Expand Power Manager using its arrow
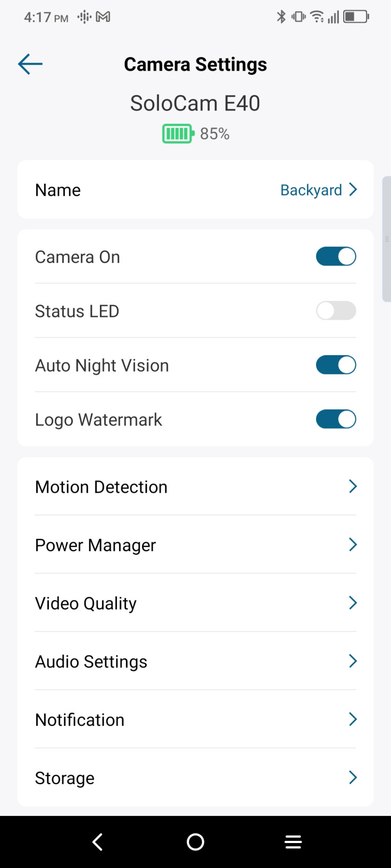The height and width of the screenshot is (868, 391). pyautogui.click(x=353, y=545)
